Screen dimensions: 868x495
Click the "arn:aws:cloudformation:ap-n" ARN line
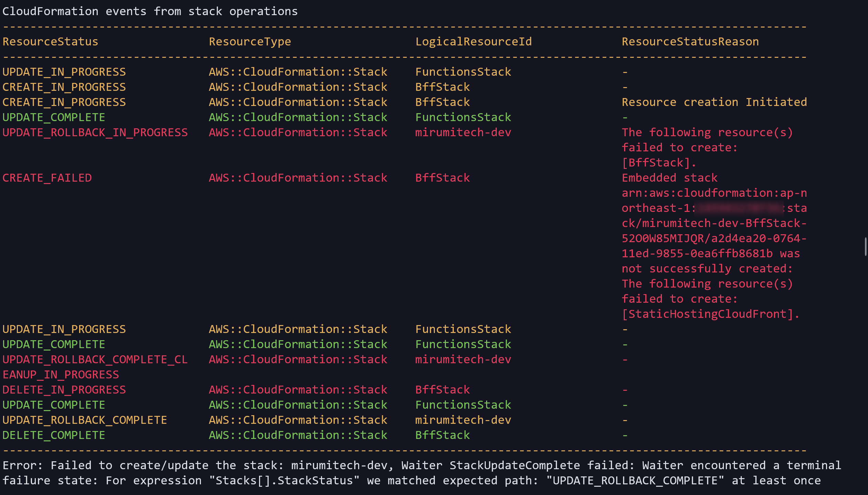coord(714,193)
